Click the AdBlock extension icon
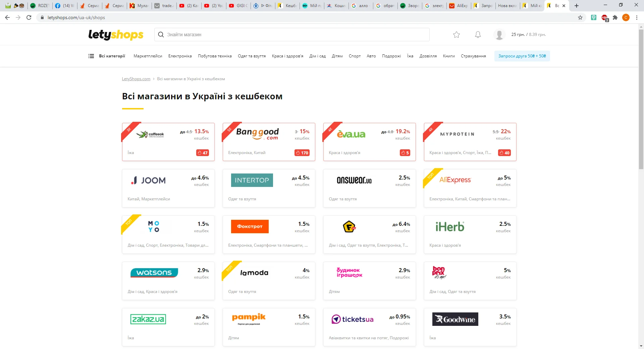Viewport: 644px width, 349px height. pos(605,18)
